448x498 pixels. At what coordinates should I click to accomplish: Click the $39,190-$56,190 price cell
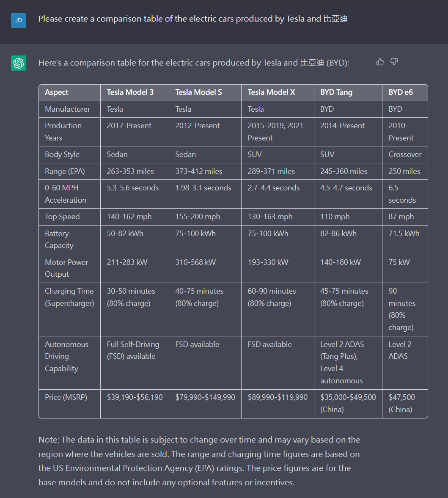135,397
